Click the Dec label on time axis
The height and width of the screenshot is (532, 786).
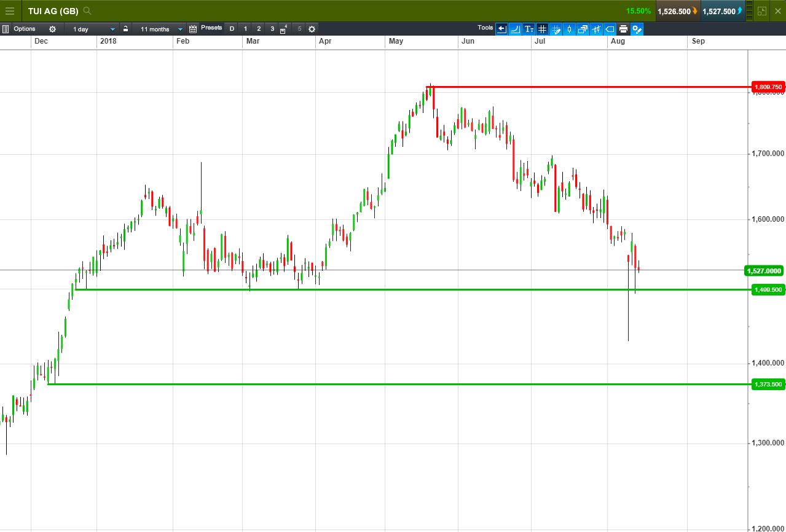(x=41, y=41)
